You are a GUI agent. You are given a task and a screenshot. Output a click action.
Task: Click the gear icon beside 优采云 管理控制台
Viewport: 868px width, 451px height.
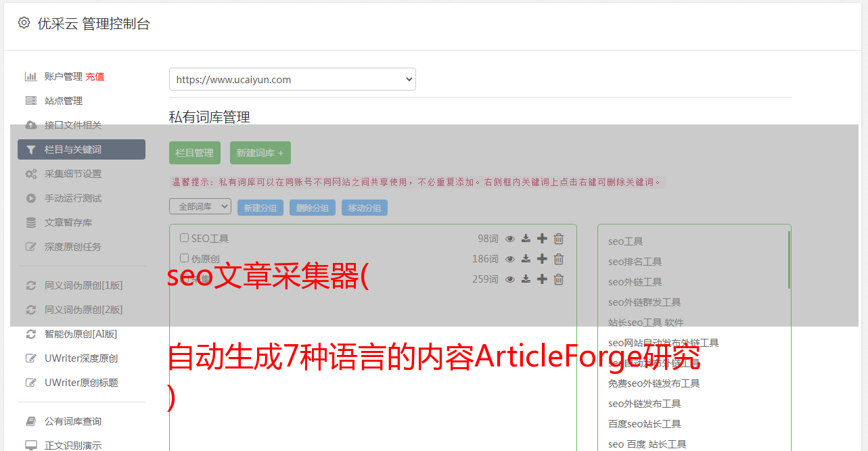pyautogui.click(x=24, y=23)
